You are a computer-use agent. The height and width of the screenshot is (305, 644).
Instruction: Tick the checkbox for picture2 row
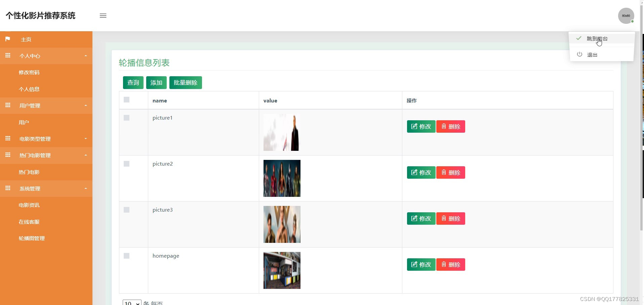[x=126, y=164]
